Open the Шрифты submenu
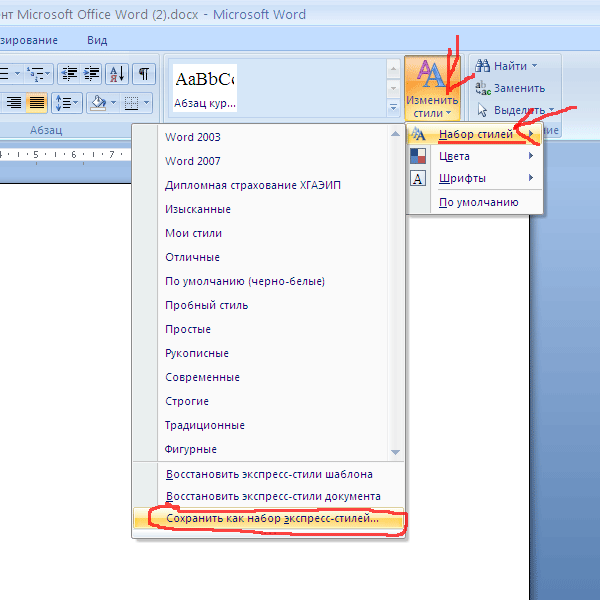 click(474, 178)
